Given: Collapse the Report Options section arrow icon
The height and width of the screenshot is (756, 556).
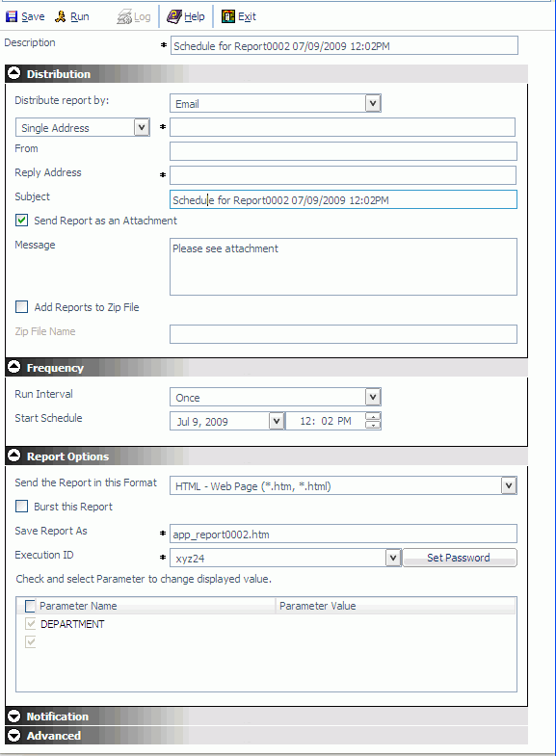Looking at the screenshot, I should tap(14, 456).
